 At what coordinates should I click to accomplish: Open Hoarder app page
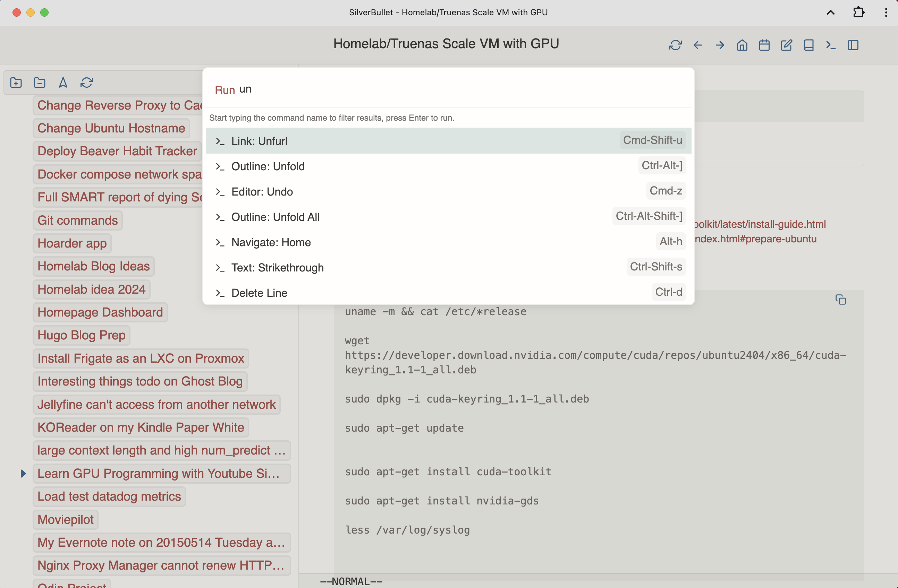[72, 243]
